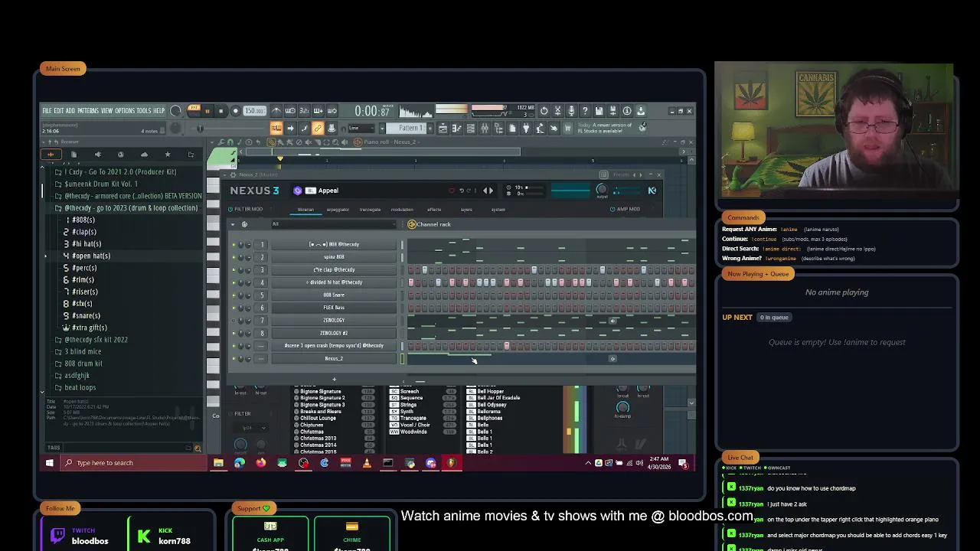The height and width of the screenshot is (551, 980).
Task: Click the record button in transport
Action: 235,111
